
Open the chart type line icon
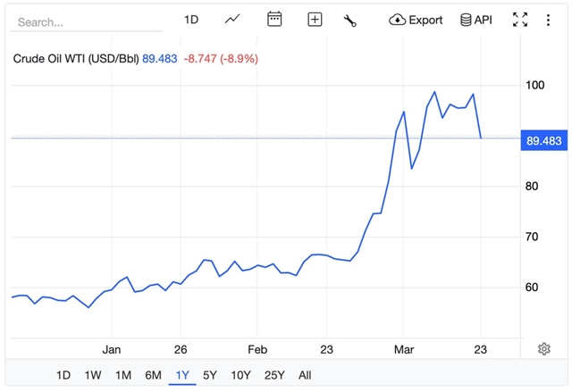[x=232, y=20]
